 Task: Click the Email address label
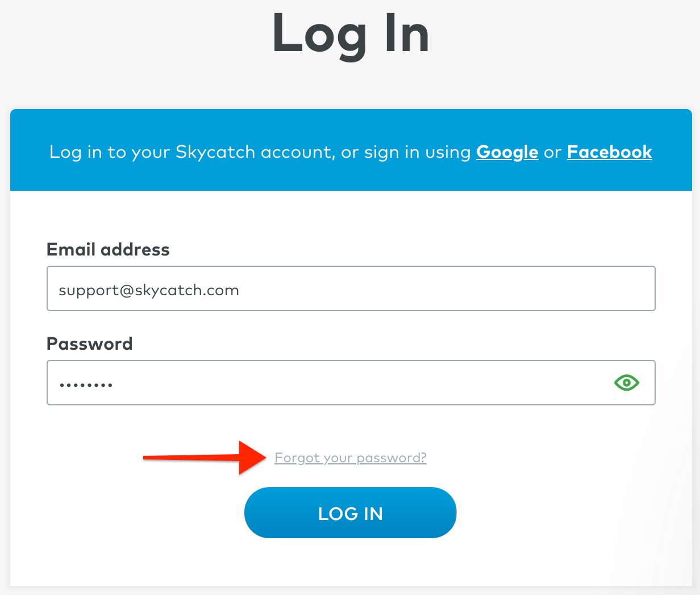108,249
